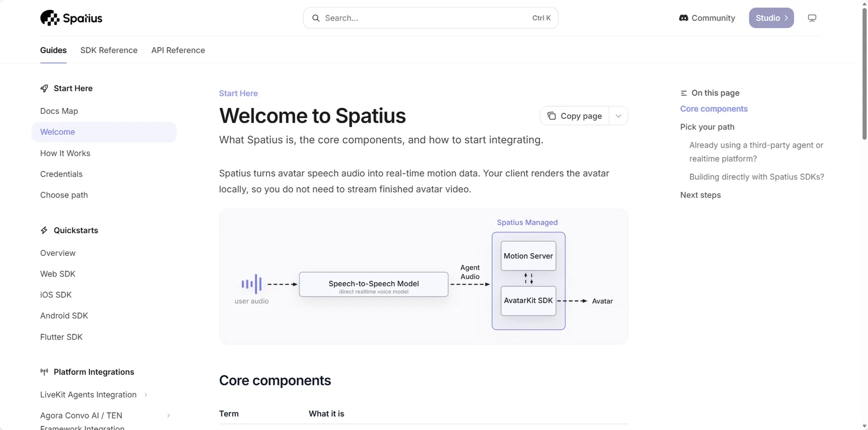
Task: Jump to Next steps section
Action: tap(700, 195)
